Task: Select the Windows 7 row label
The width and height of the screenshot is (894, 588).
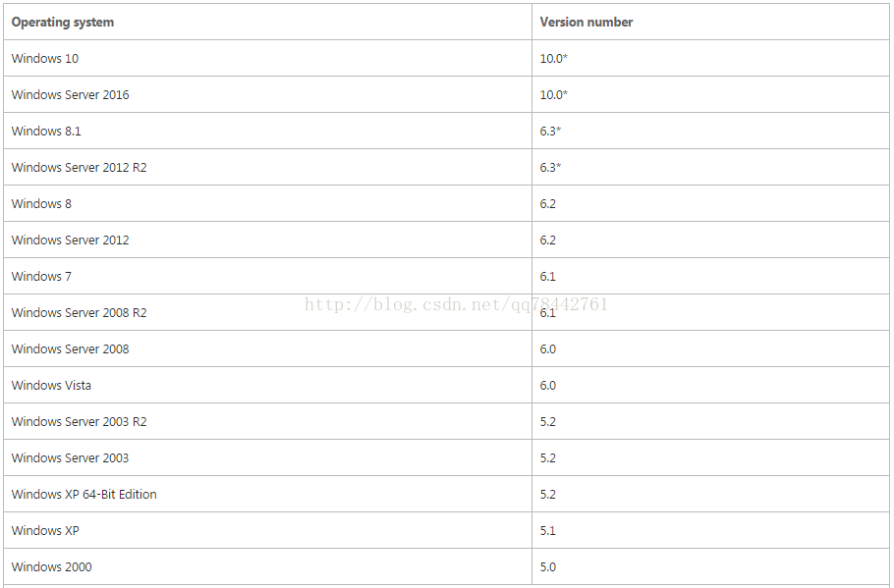Action: [41, 277]
